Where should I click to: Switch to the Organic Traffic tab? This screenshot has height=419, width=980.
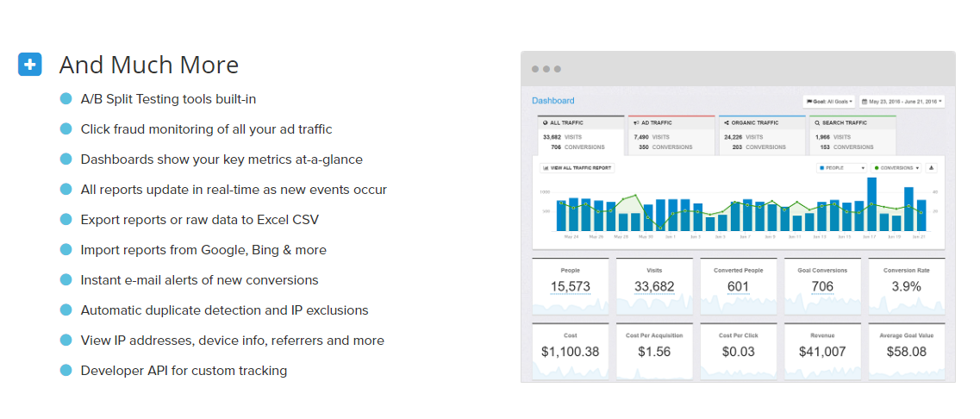pyautogui.click(x=761, y=135)
